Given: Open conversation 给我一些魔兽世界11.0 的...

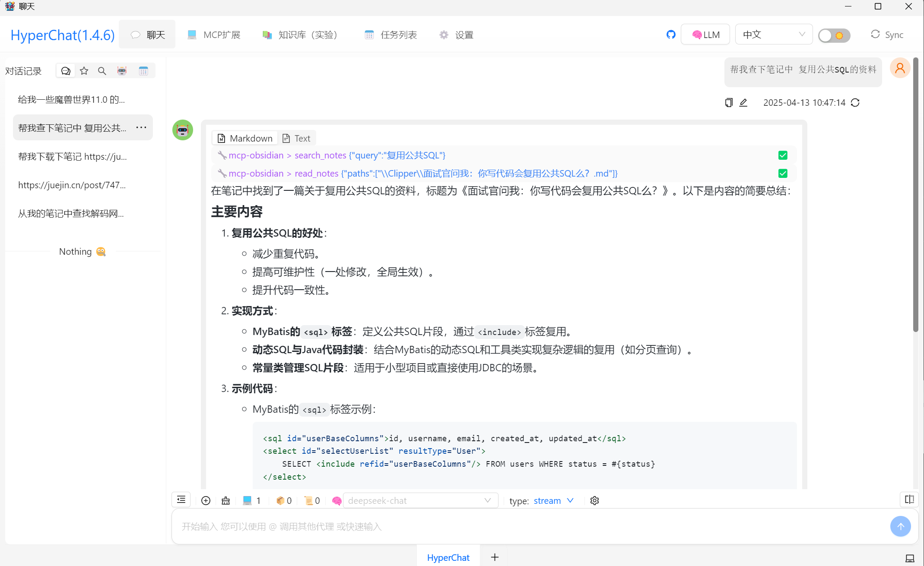Looking at the screenshot, I should [x=83, y=99].
